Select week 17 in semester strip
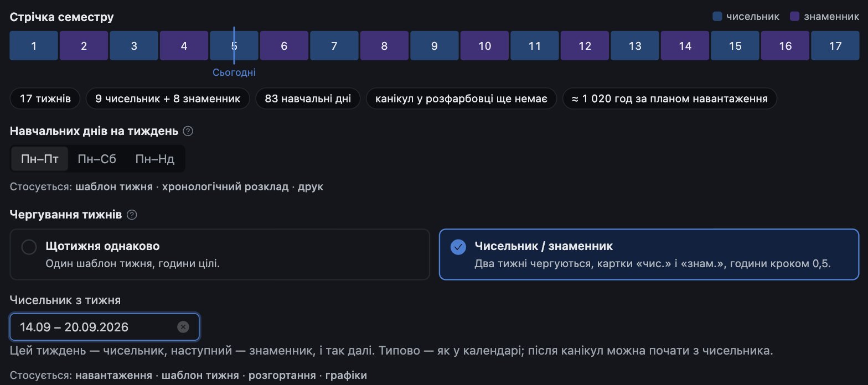 click(x=835, y=46)
